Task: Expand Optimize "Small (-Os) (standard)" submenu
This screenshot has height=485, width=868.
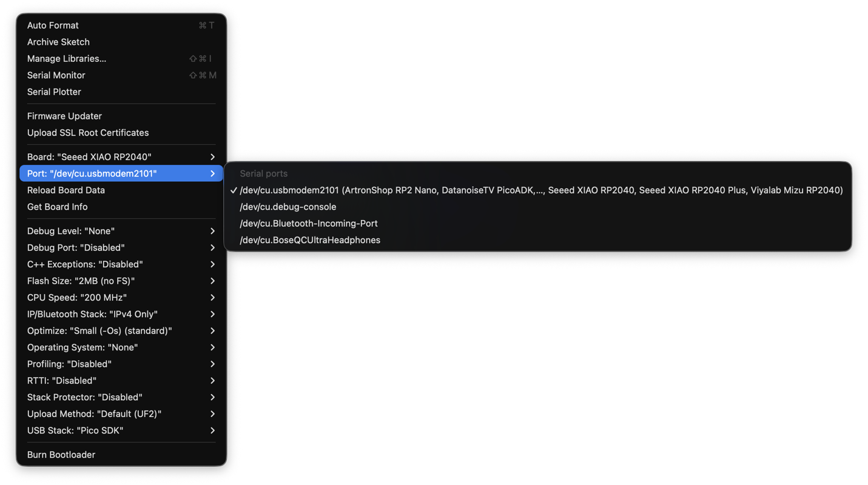Action: point(121,331)
